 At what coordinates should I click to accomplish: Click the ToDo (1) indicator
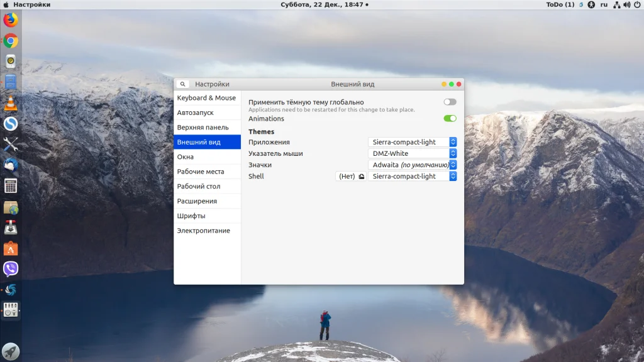(x=560, y=4)
